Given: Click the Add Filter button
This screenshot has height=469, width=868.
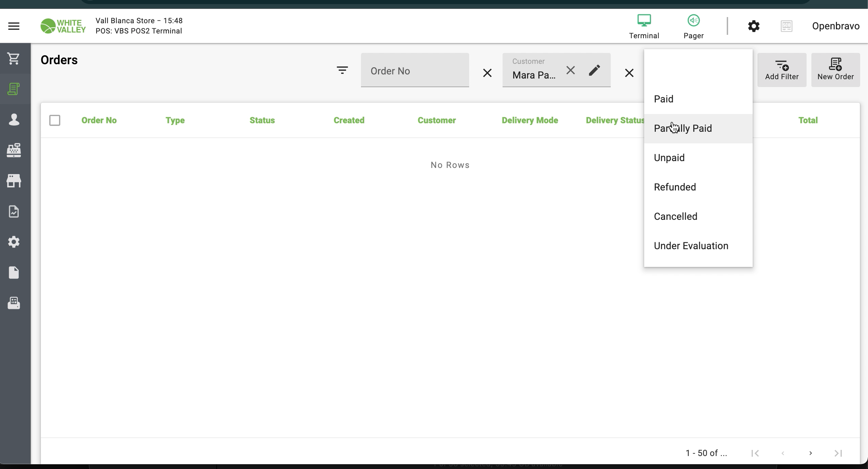Looking at the screenshot, I should 782,70.
